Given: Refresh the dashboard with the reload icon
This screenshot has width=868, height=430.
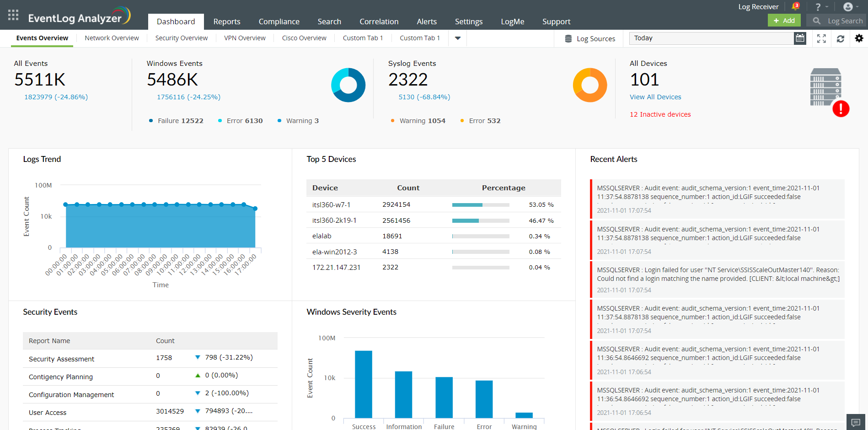Looking at the screenshot, I should (841, 38).
